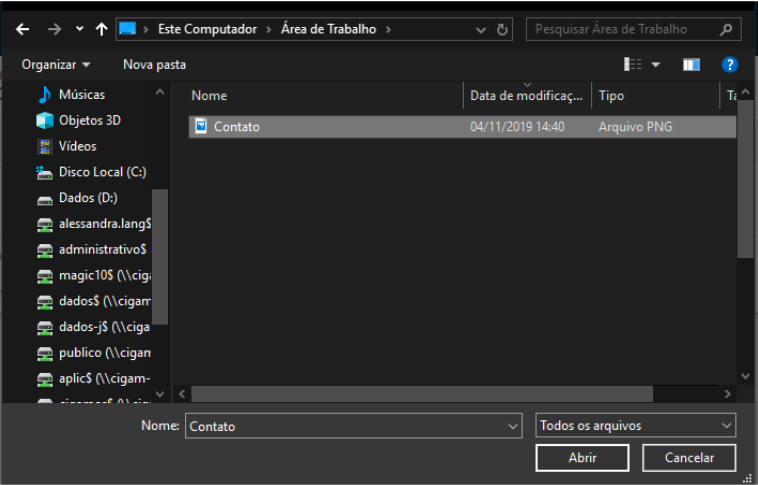Click the 04/11/2019 14:40 date cell
758x485 pixels.
click(517, 127)
